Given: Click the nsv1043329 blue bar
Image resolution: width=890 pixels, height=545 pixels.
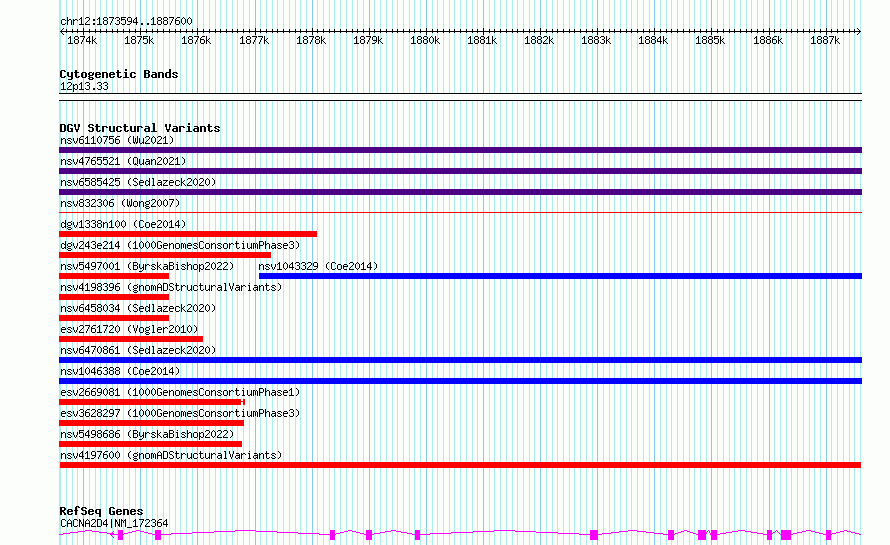Looking at the screenshot, I should coord(560,276).
